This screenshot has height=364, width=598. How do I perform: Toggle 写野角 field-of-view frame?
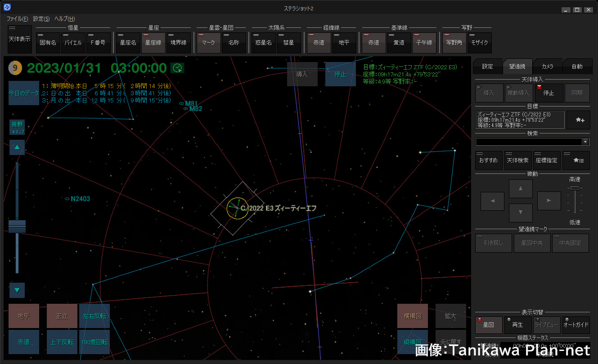(454, 43)
